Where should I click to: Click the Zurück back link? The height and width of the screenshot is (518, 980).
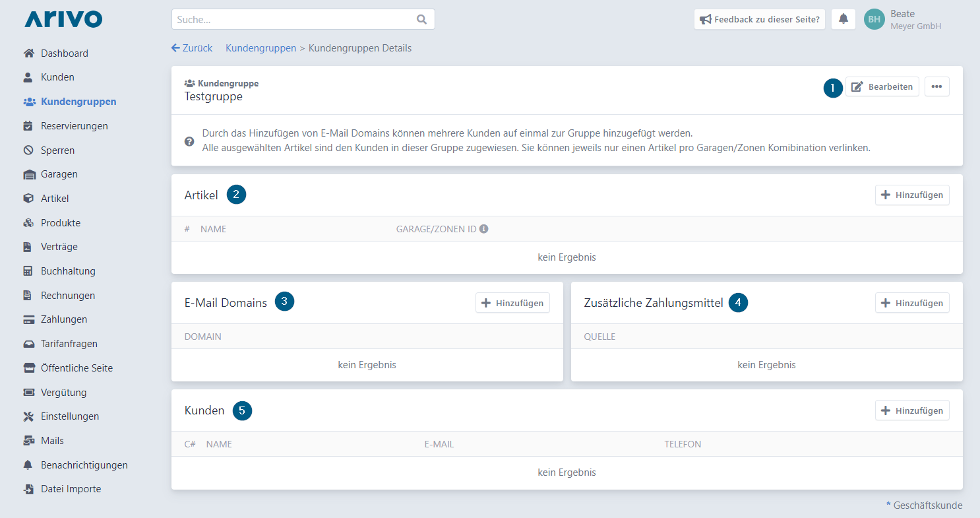192,48
